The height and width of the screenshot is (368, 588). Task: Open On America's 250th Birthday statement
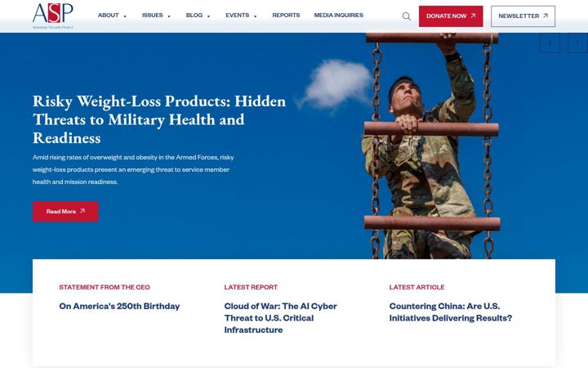coord(119,306)
